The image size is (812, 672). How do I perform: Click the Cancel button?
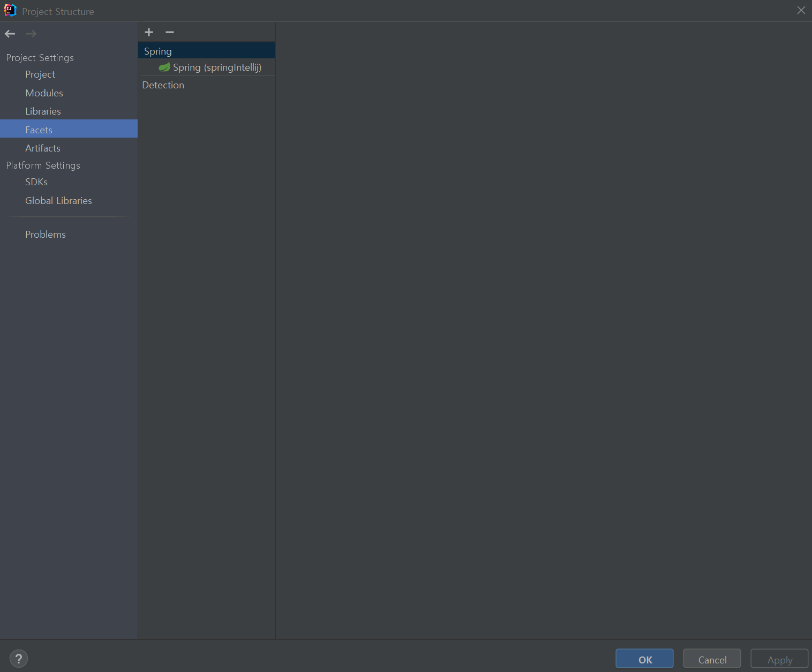[712, 659]
